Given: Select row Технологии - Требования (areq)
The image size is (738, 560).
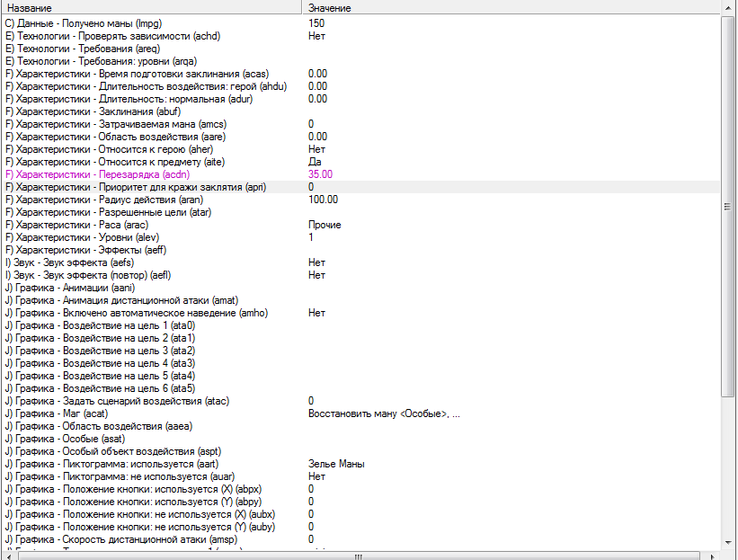Looking at the screenshot, I should tap(361, 49).
